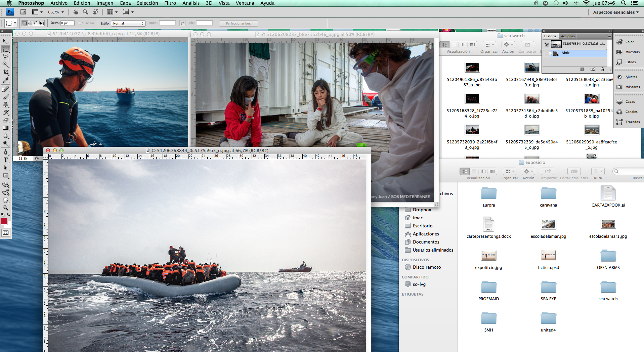644x352 pixels.
Task: Switch to the Pen tool
Action: tap(6, 152)
